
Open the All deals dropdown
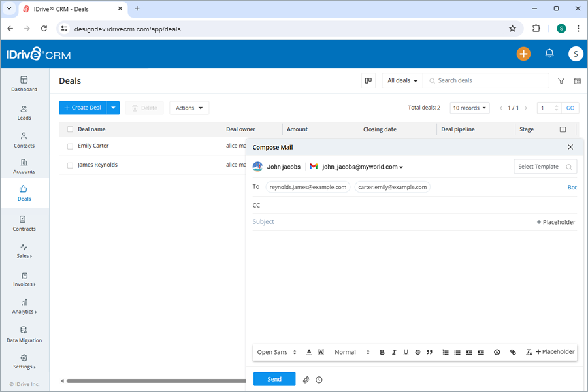[401, 80]
